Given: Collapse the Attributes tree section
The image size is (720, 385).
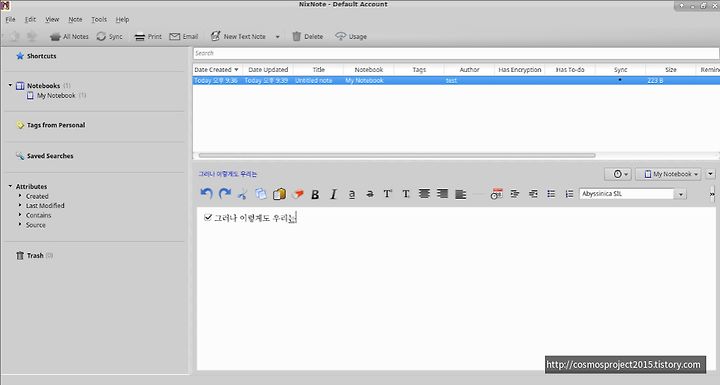Looking at the screenshot, I should [x=10, y=186].
